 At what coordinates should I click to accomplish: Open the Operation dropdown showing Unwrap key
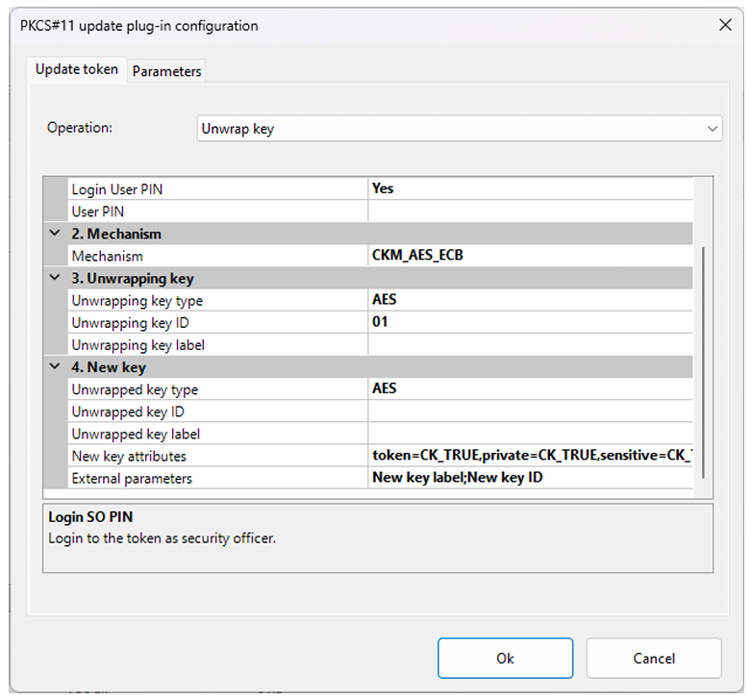pos(460,128)
